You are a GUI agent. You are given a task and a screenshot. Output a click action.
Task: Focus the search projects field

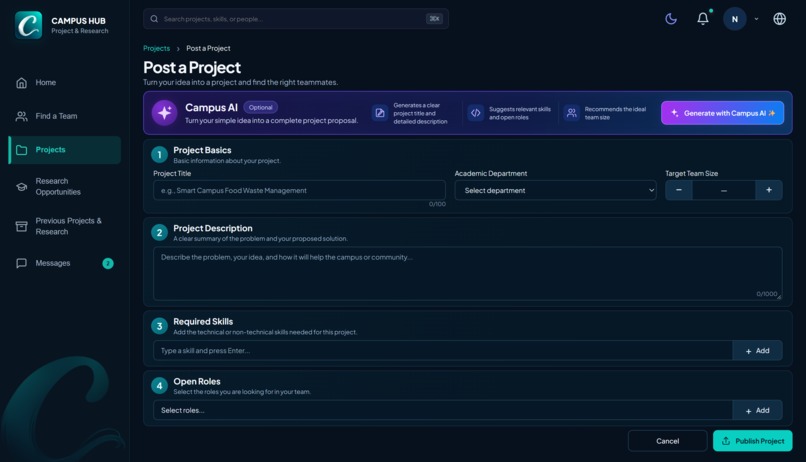click(296, 19)
